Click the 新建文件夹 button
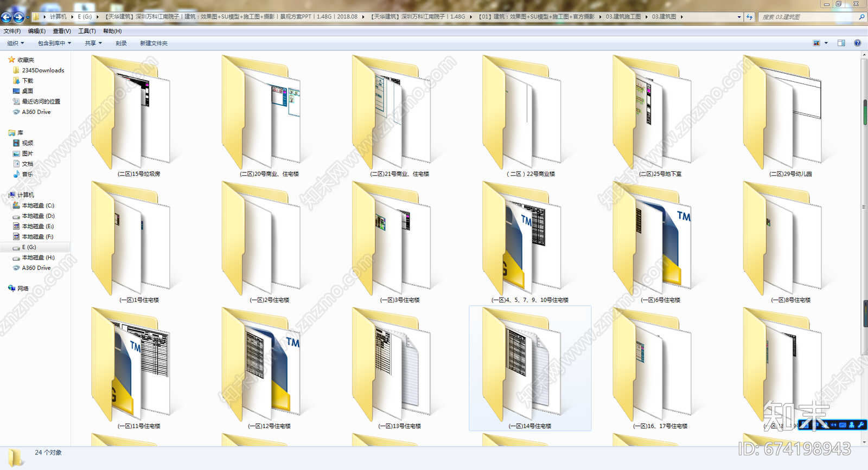868x470 pixels. click(154, 43)
